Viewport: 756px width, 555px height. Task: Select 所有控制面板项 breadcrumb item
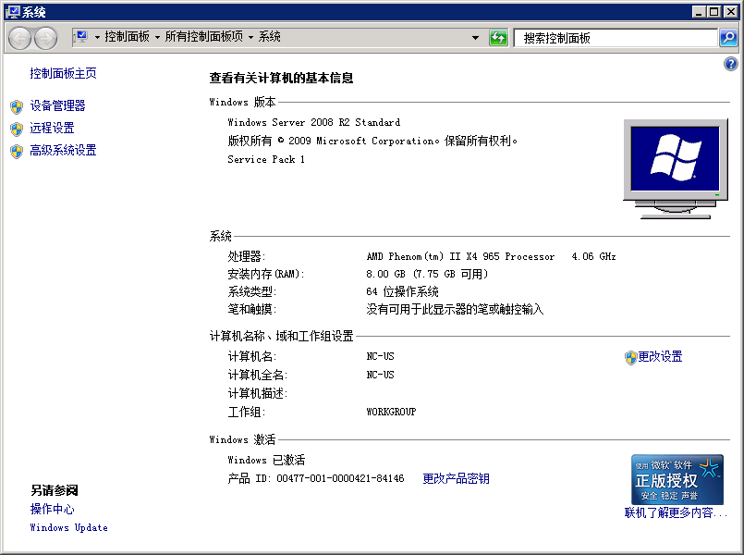204,37
